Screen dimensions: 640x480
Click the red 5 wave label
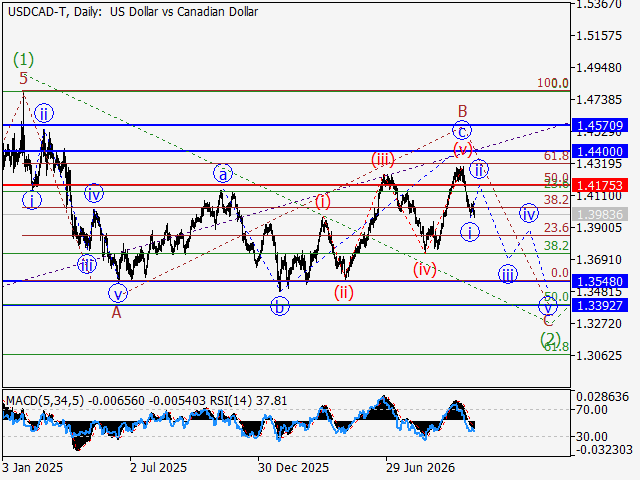(x=24, y=78)
